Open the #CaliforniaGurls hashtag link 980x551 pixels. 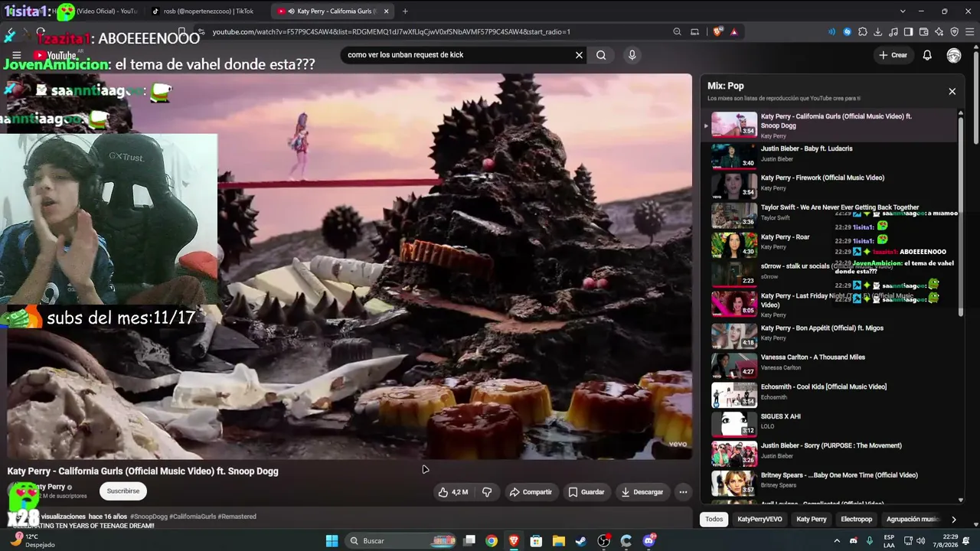tap(192, 517)
